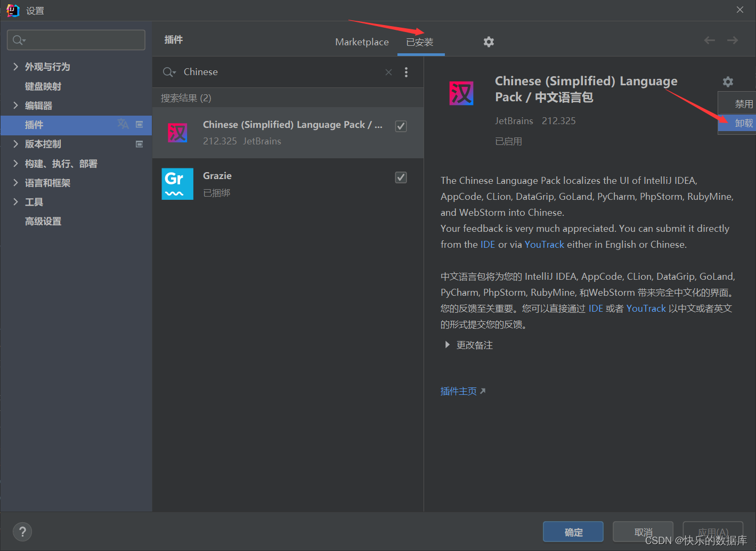Click the Chinese Language Pack list icon
This screenshot has height=551, width=756.
click(x=177, y=133)
